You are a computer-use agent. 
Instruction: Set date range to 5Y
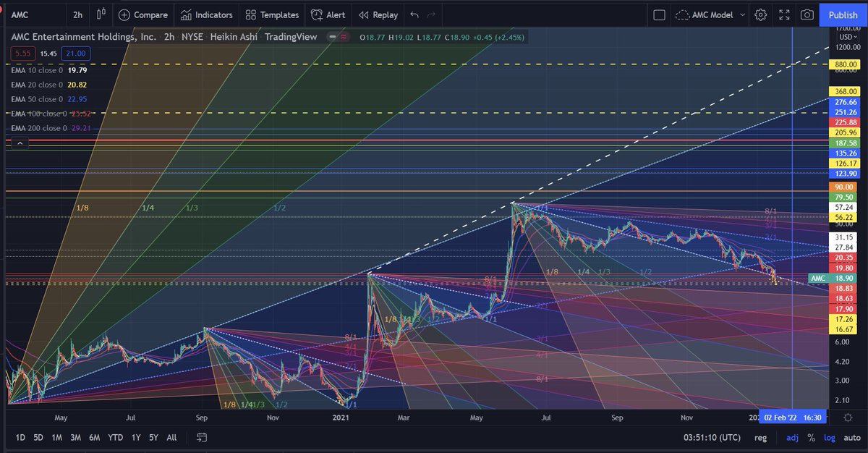click(x=153, y=437)
